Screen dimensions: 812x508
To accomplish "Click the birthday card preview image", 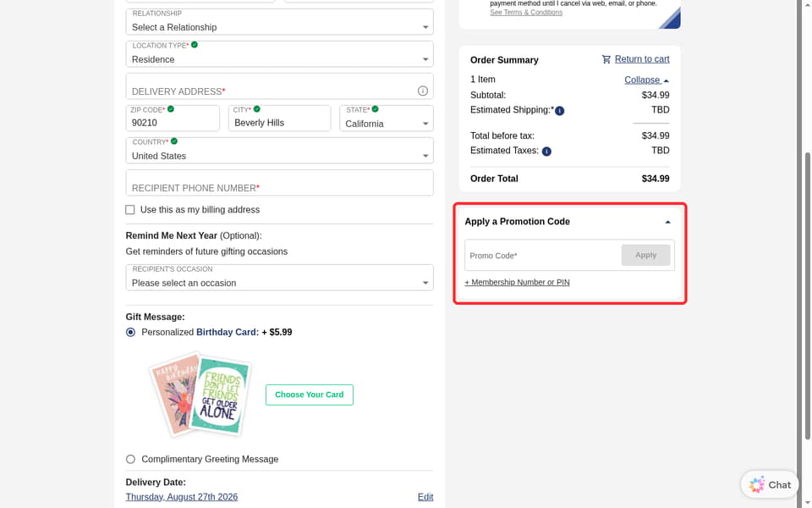I will tap(200, 395).
